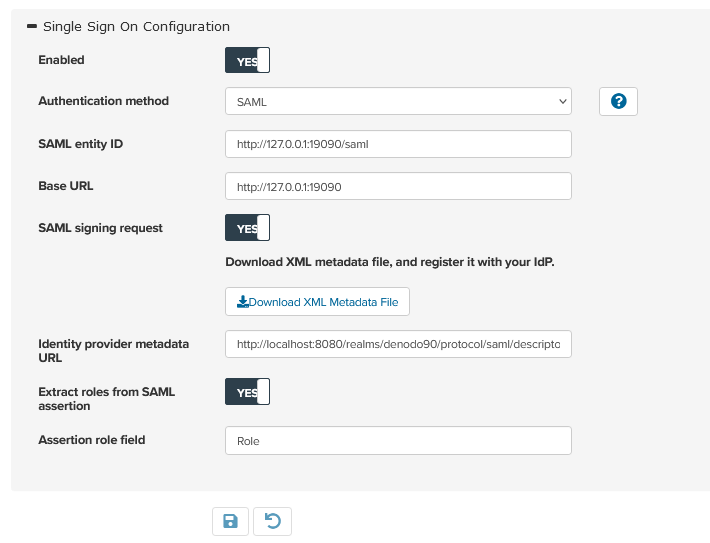This screenshot has width=710, height=543.
Task: Click the Assertion role field input
Action: [398, 441]
